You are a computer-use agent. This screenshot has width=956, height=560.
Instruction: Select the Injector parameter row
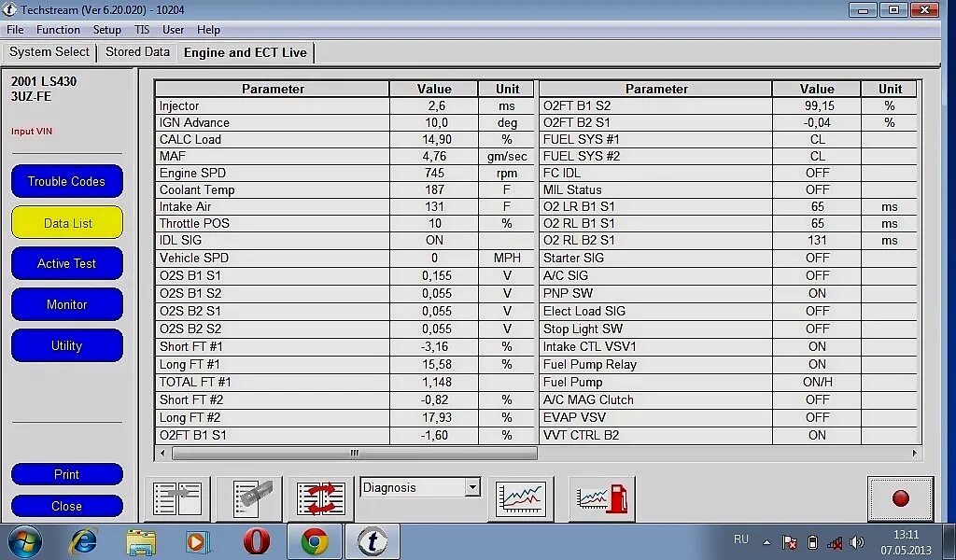tap(344, 105)
